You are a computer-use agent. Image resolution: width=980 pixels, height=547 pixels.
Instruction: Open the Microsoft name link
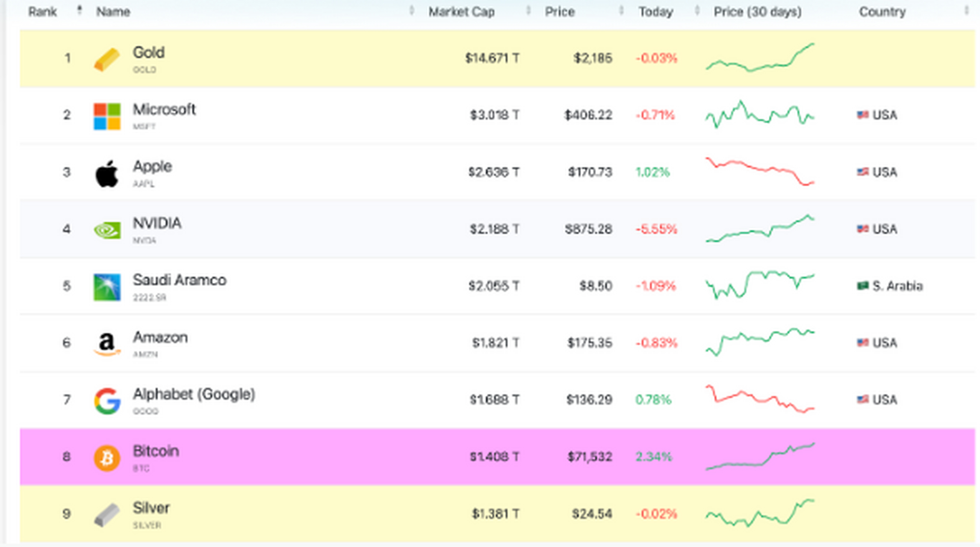click(x=164, y=109)
